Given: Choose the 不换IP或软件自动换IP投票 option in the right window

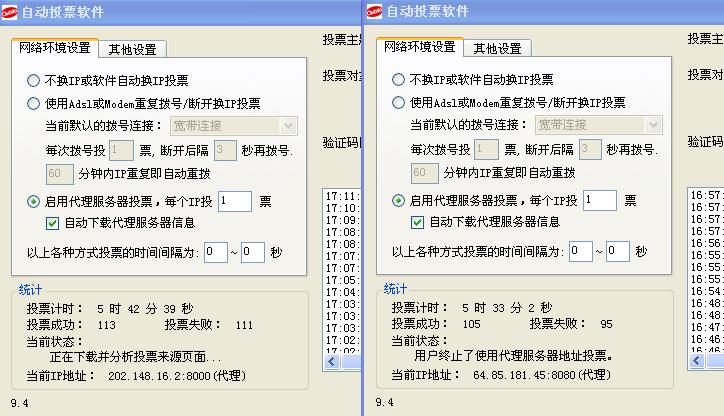Looking at the screenshot, I should coord(399,81).
